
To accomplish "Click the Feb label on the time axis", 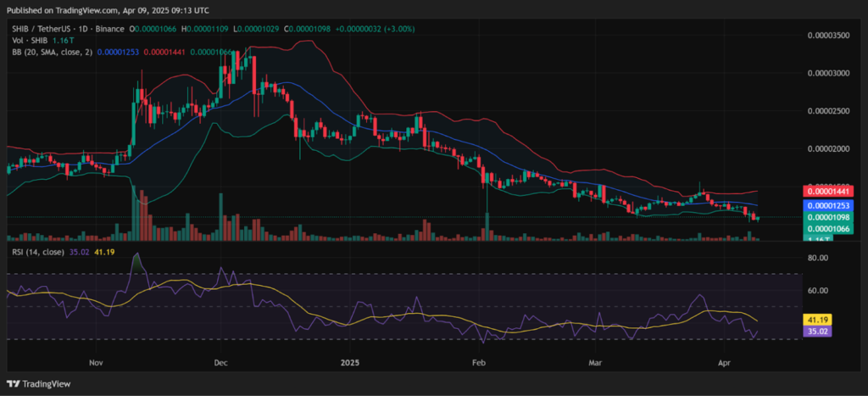I will (479, 360).
